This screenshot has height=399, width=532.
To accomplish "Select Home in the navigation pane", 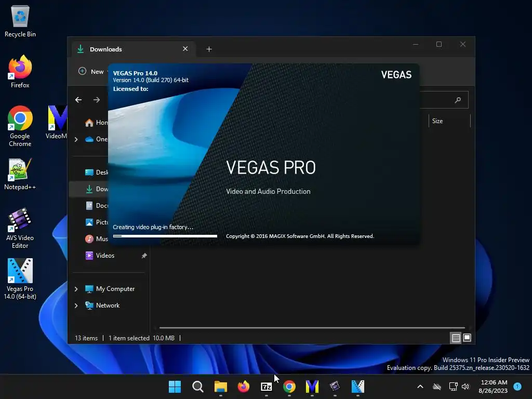I will tap(96, 123).
